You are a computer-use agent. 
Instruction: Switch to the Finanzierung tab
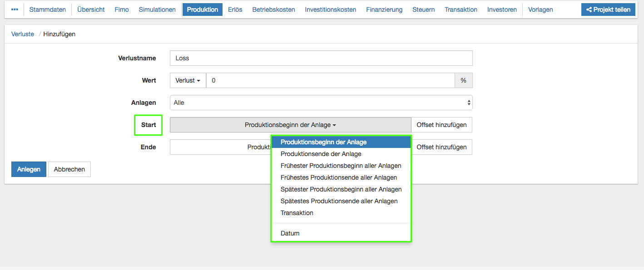pos(384,10)
